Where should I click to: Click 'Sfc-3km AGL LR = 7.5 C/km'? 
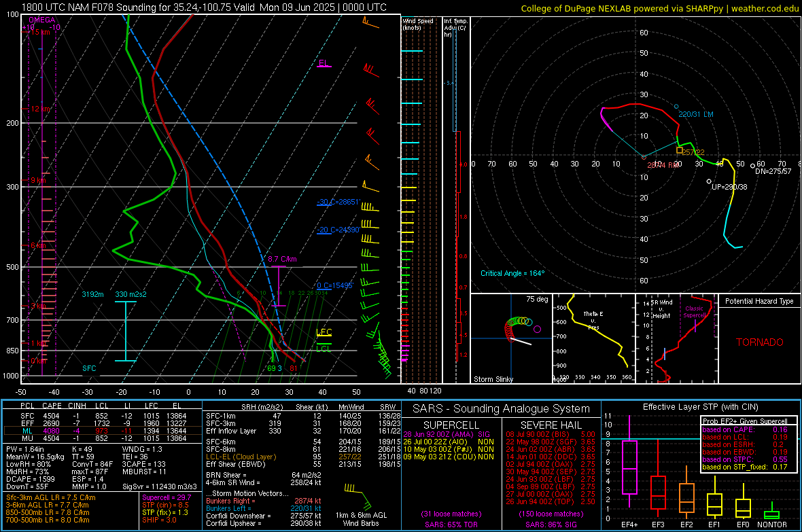click(x=51, y=497)
